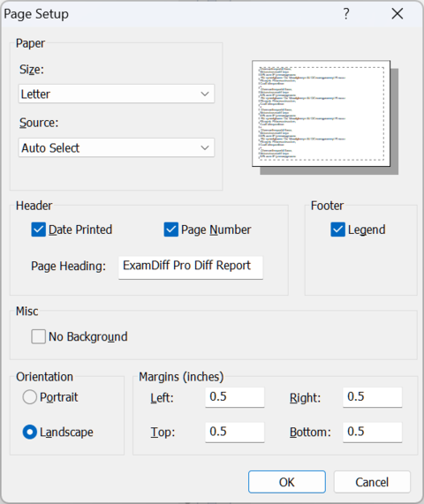Viewport: 424px width, 504px height.
Task: Click the Page Heading text field
Action: click(x=191, y=267)
